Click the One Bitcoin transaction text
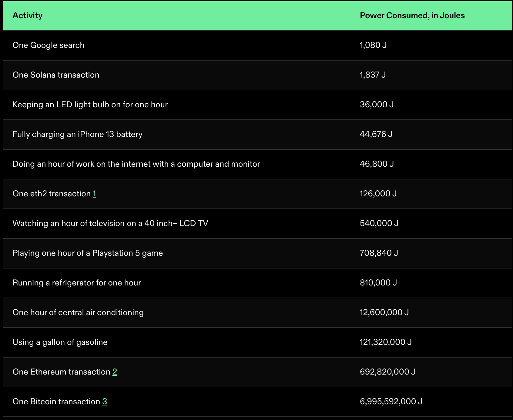This screenshot has height=420, width=513. [x=56, y=402]
